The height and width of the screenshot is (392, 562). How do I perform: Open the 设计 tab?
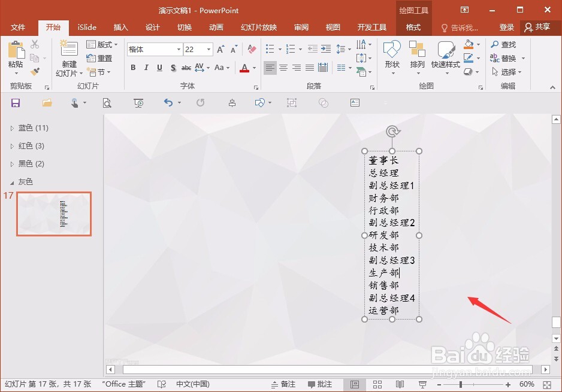click(x=152, y=27)
